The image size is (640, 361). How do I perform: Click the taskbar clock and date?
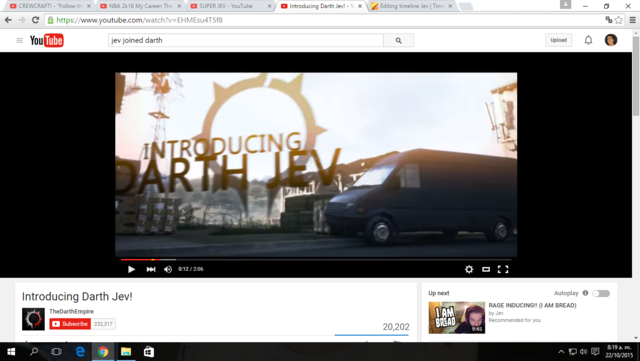pyautogui.click(x=619, y=352)
